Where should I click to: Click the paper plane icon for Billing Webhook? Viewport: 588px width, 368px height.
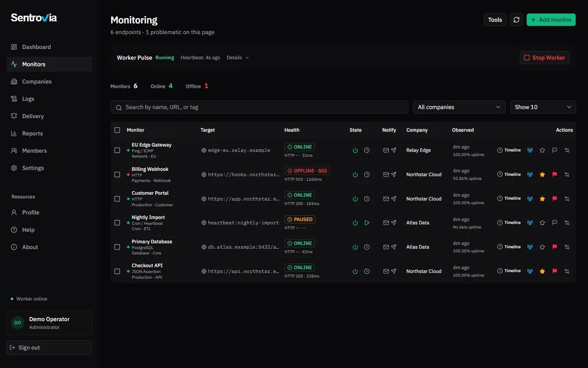click(394, 175)
